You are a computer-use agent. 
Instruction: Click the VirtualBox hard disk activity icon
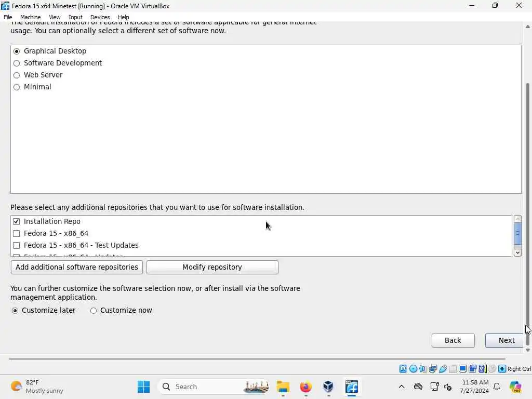[403, 369]
